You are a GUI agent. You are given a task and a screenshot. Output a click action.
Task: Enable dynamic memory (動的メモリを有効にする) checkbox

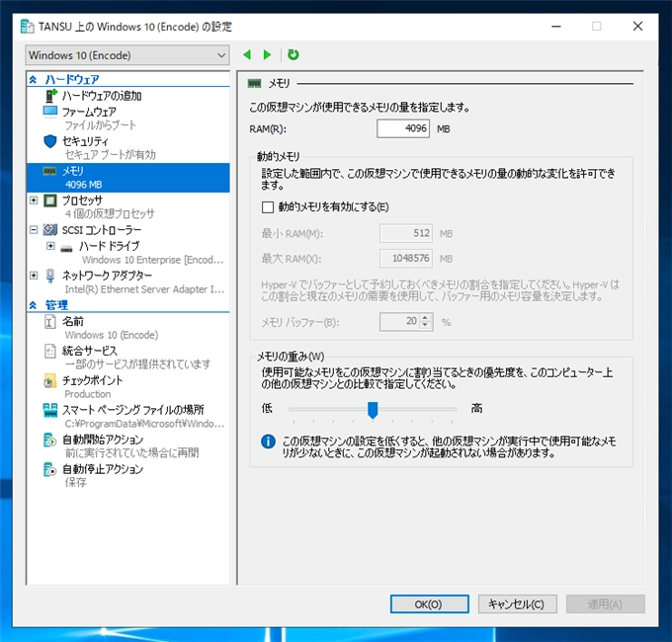click(x=268, y=207)
